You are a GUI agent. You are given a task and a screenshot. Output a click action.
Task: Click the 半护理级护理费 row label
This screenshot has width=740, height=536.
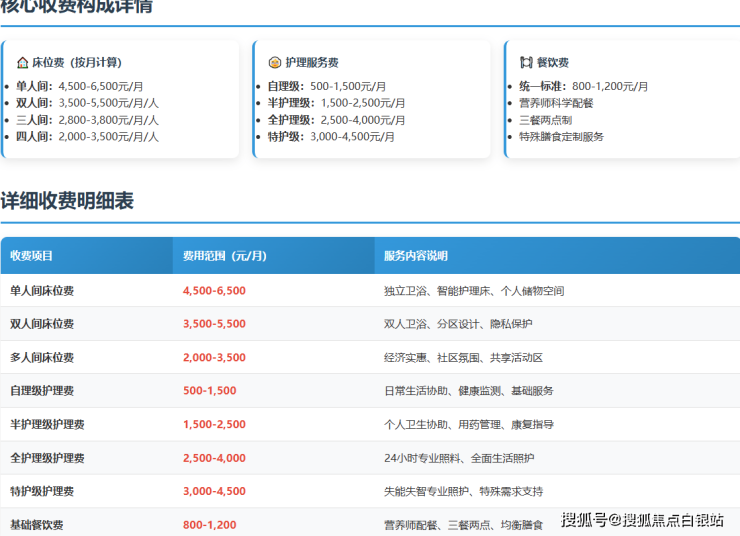tap(47, 424)
